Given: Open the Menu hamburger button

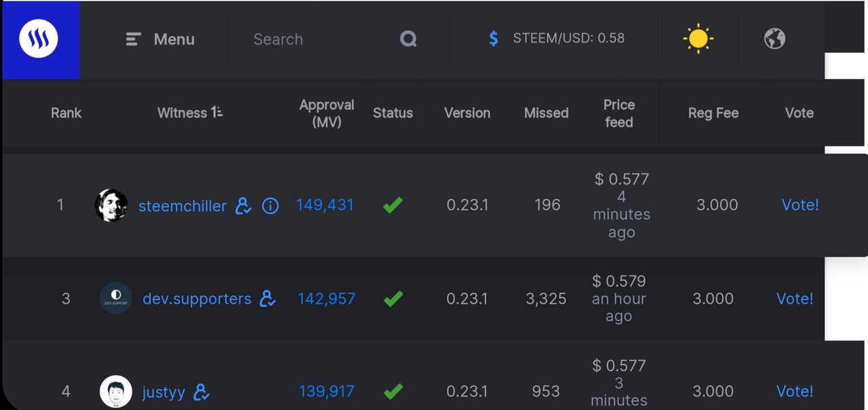Looking at the screenshot, I should [x=161, y=39].
